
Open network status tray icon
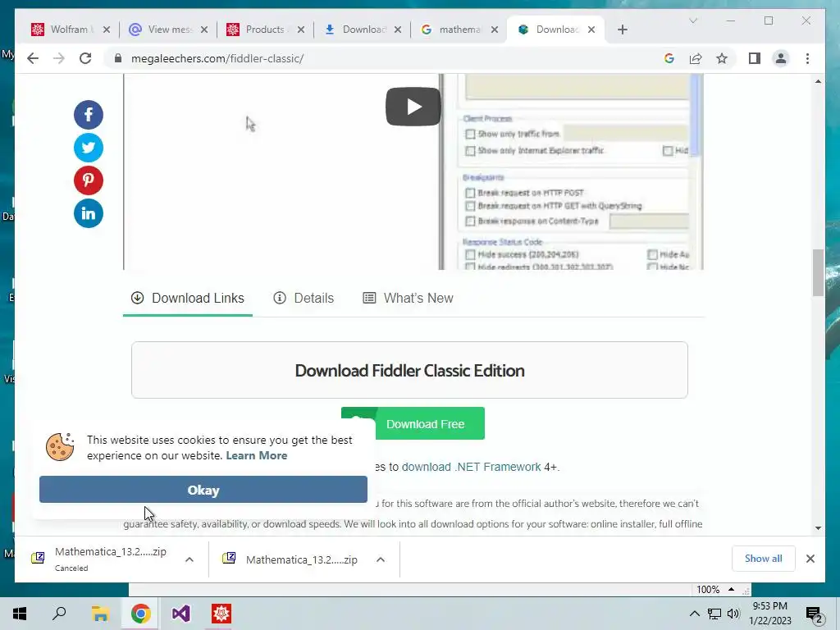[x=714, y=614]
